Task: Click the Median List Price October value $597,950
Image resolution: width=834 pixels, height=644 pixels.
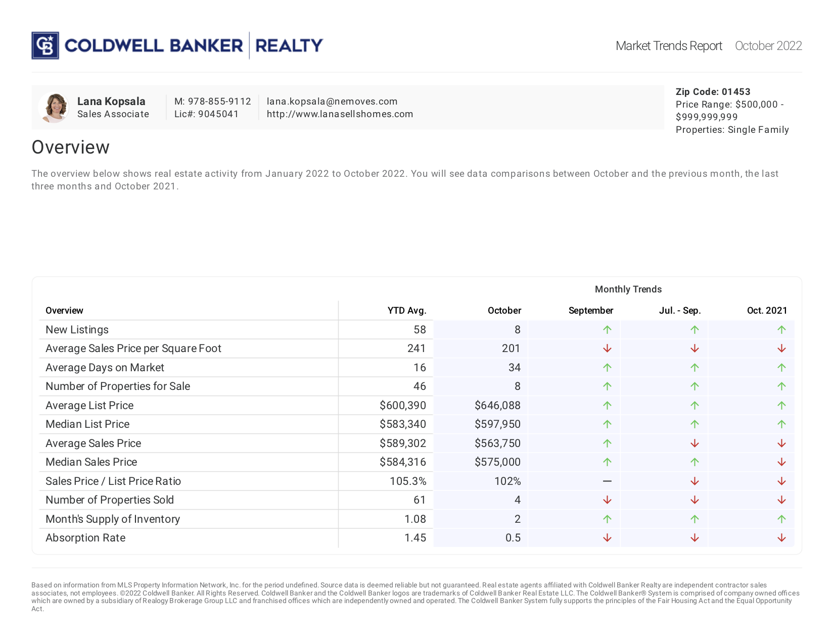Action: tap(497, 424)
